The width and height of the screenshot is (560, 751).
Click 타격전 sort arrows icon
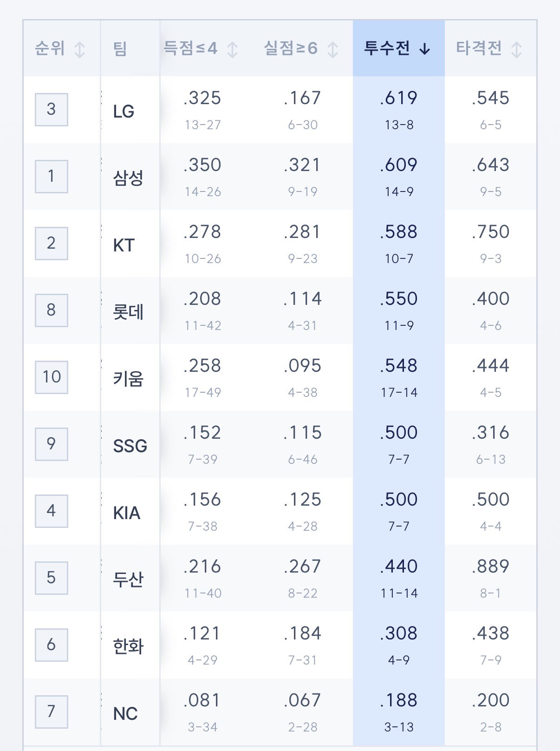point(516,49)
